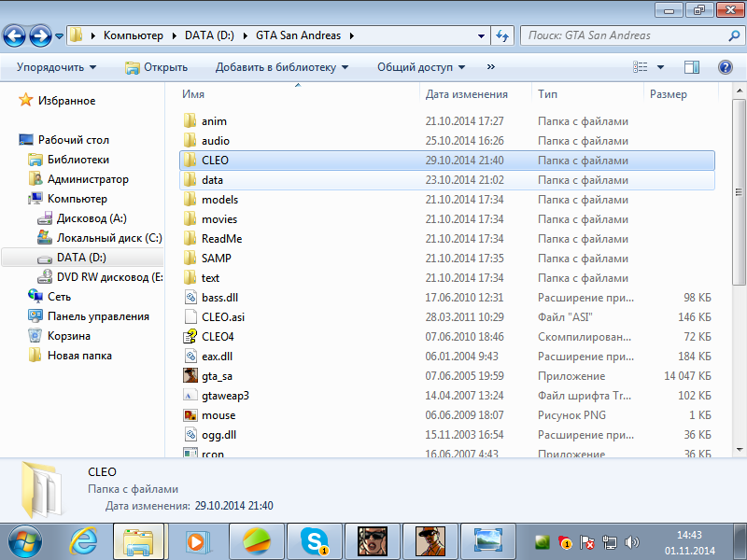The height and width of the screenshot is (560, 747).
Task: Open Сеть in the navigation pane
Action: click(49, 296)
